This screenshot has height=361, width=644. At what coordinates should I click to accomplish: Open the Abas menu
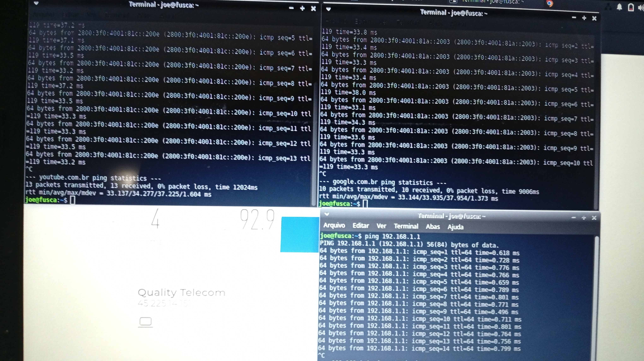(x=433, y=227)
